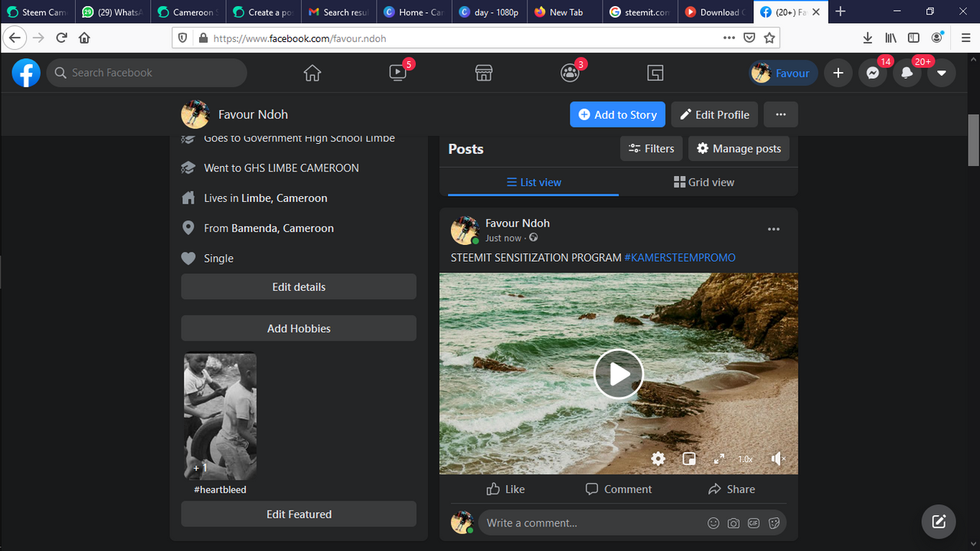The width and height of the screenshot is (980, 551).
Task: Open the Account dropdown arrow
Action: point(941,73)
